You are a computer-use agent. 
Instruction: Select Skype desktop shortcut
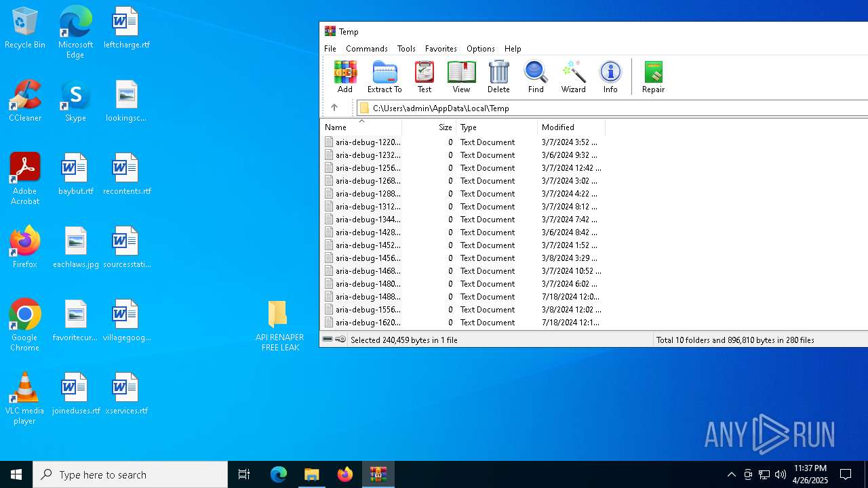75,102
